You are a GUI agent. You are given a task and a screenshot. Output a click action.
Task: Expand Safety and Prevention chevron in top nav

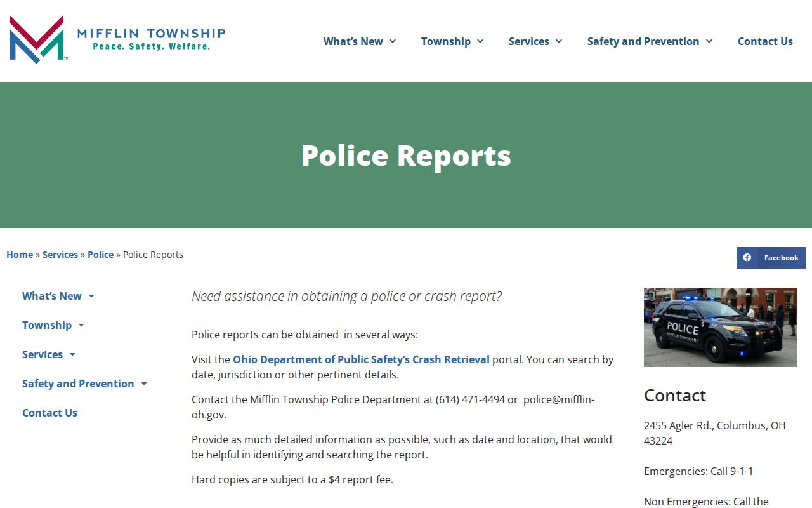tap(709, 41)
